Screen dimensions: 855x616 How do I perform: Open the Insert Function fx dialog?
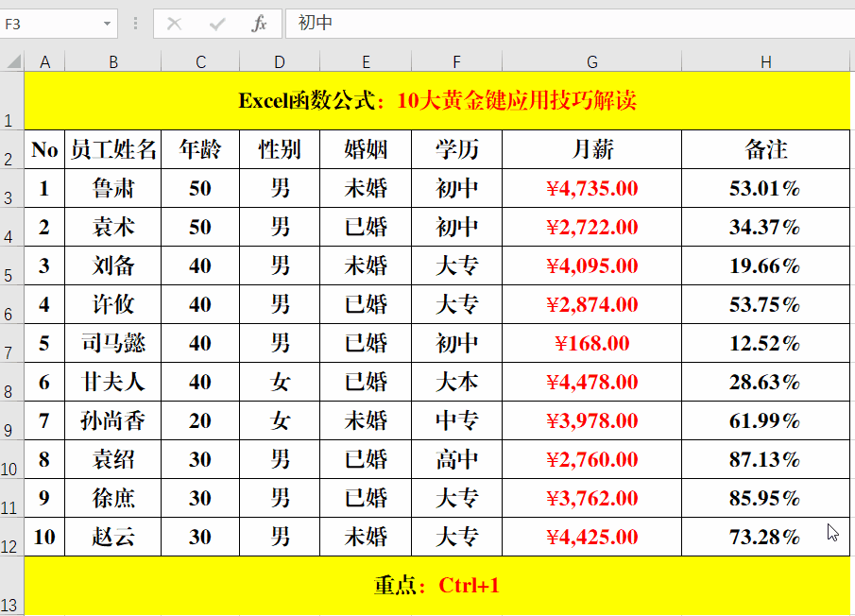pyautogui.click(x=260, y=24)
